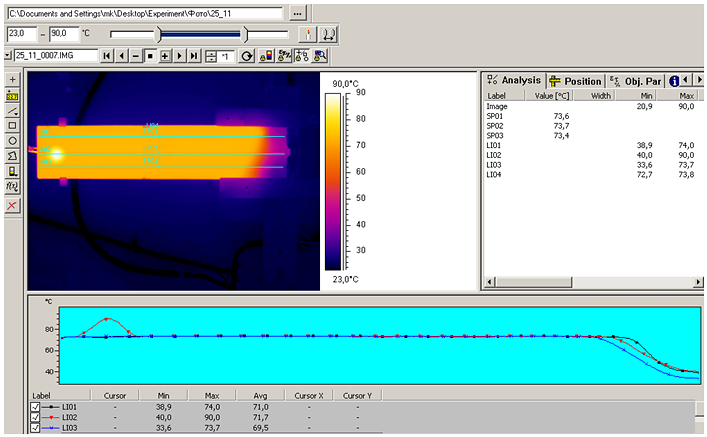The image size is (707, 437).
Task: Open the Obj. Par tab
Action: (636, 81)
